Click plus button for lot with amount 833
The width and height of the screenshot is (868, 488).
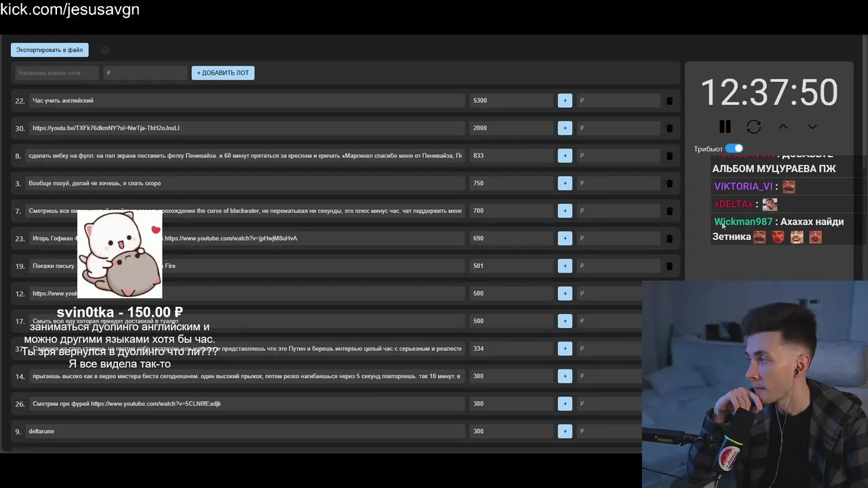[x=565, y=155]
